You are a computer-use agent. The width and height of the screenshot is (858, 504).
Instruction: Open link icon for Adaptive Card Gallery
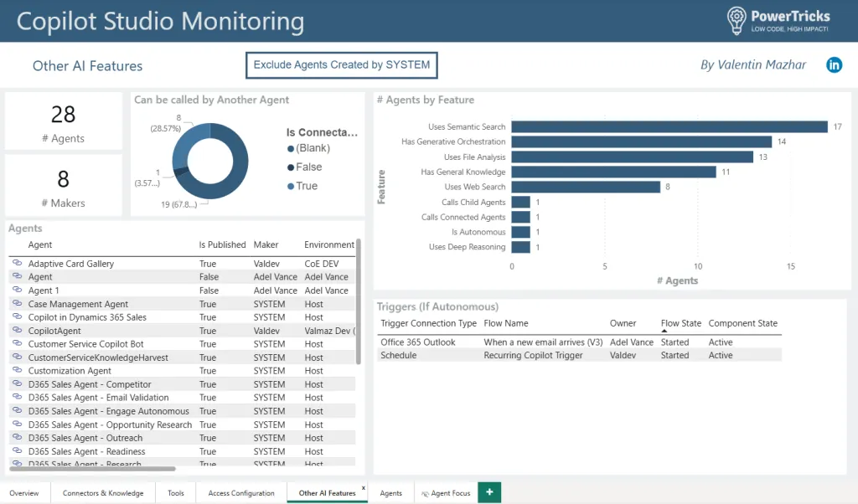click(x=17, y=263)
